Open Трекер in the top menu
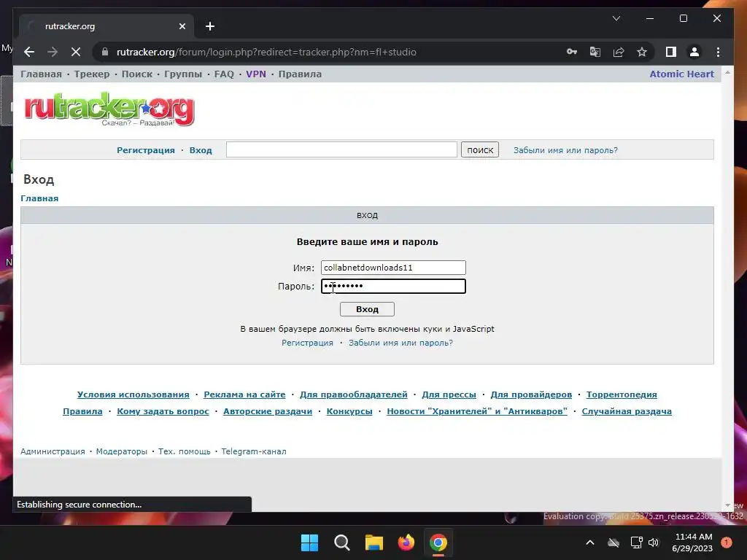The height and width of the screenshot is (560, 747). (x=91, y=74)
